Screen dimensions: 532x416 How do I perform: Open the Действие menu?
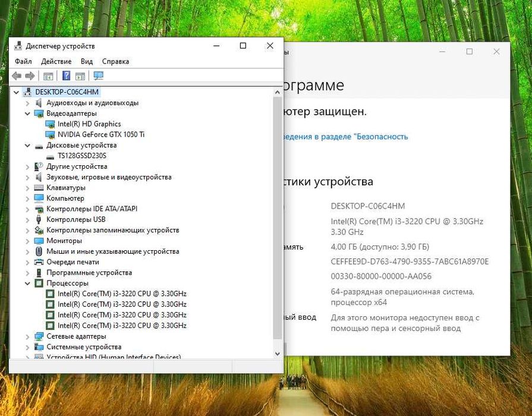56,61
